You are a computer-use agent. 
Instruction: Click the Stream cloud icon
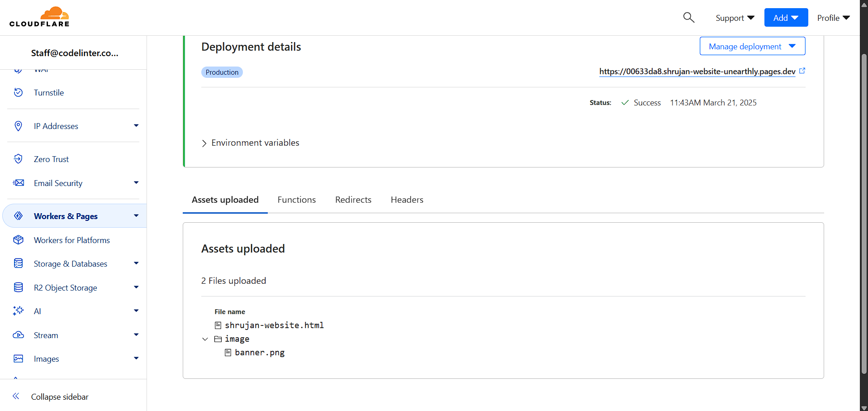[x=18, y=335]
